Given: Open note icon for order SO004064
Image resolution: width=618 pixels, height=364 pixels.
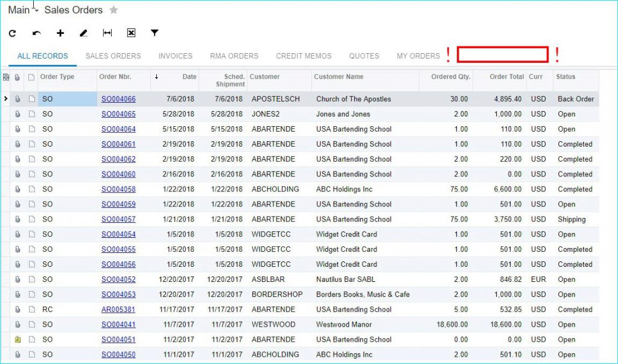Looking at the screenshot, I should (x=32, y=129).
